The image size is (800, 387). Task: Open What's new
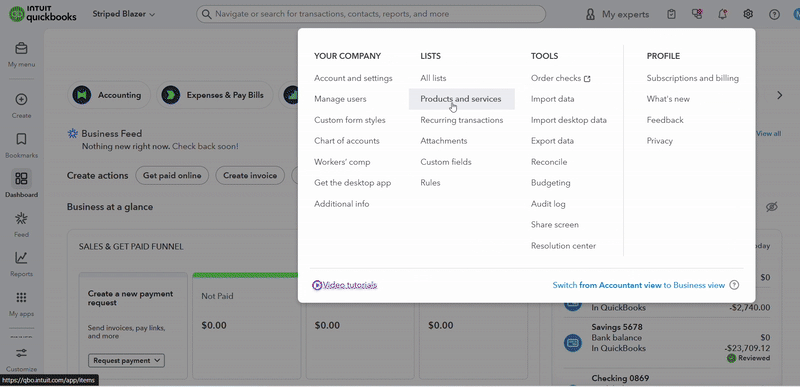tap(668, 99)
